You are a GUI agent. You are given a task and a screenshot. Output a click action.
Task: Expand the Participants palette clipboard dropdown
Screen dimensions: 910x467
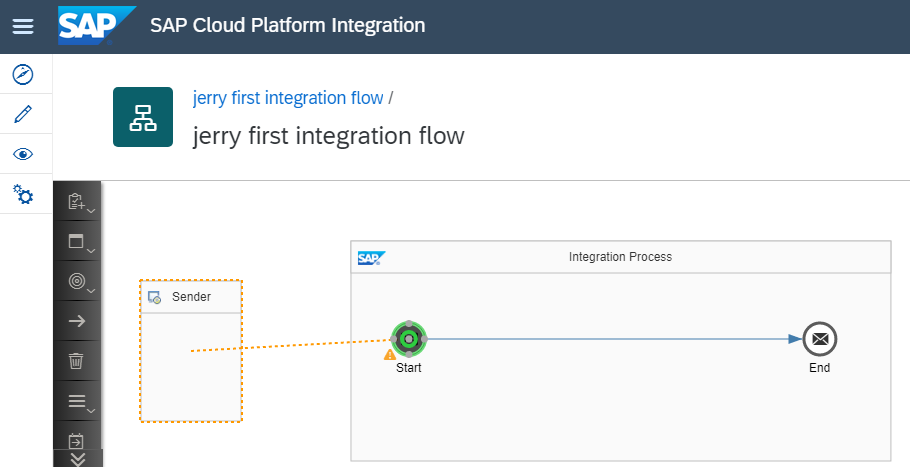[x=78, y=202]
